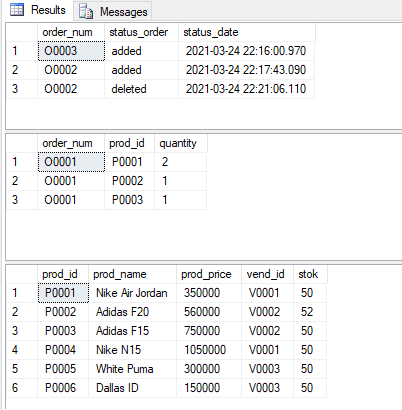Viewport: 402px width, 410px height.
Task: Click product name Adidas F20
Action: coord(132,312)
